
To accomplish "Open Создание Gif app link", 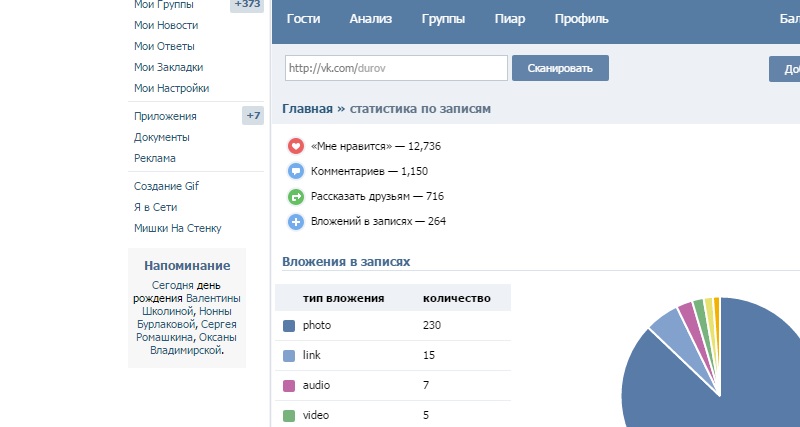I will coord(166,186).
